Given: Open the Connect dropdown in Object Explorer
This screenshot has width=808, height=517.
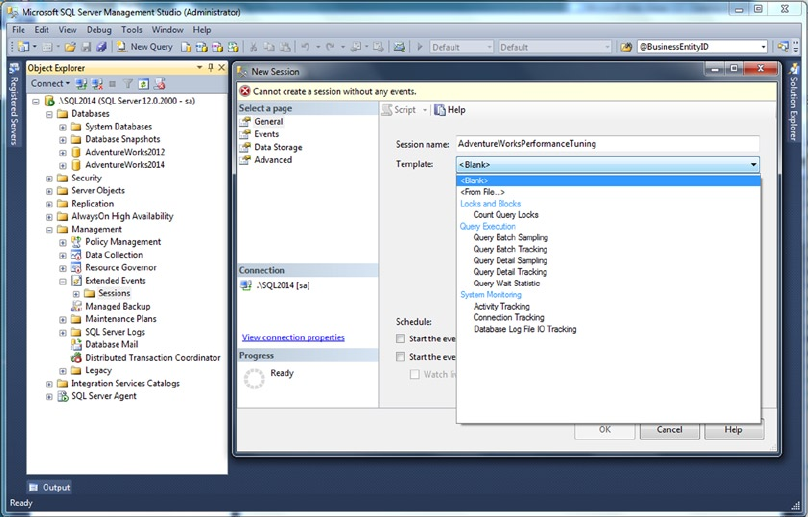Looking at the screenshot, I should (50, 84).
